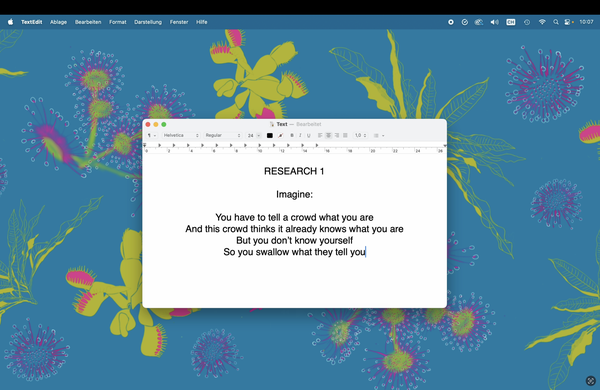This screenshot has width=600, height=390.
Task: Click the line "Imagine:"
Action: pyautogui.click(x=294, y=194)
